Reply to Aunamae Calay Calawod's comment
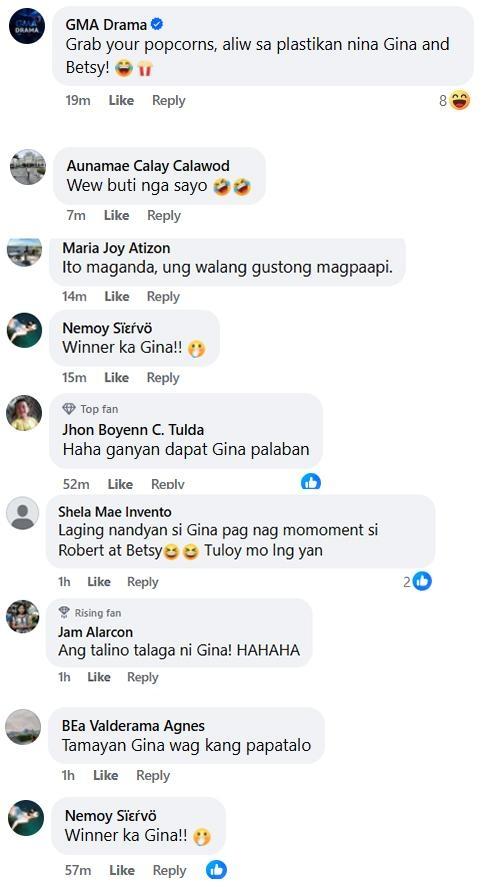This screenshot has width=486, height=888. point(164,215)
